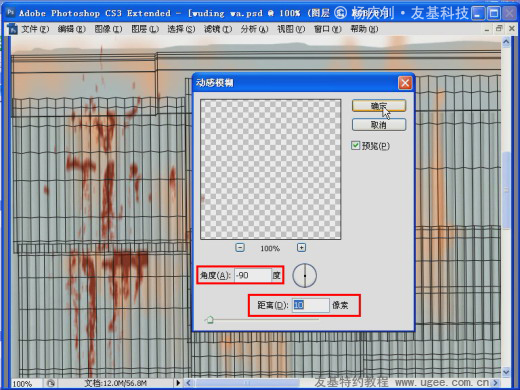Open the 图层(L) menu
The image size is (520, 390).
tap(145, 29)
